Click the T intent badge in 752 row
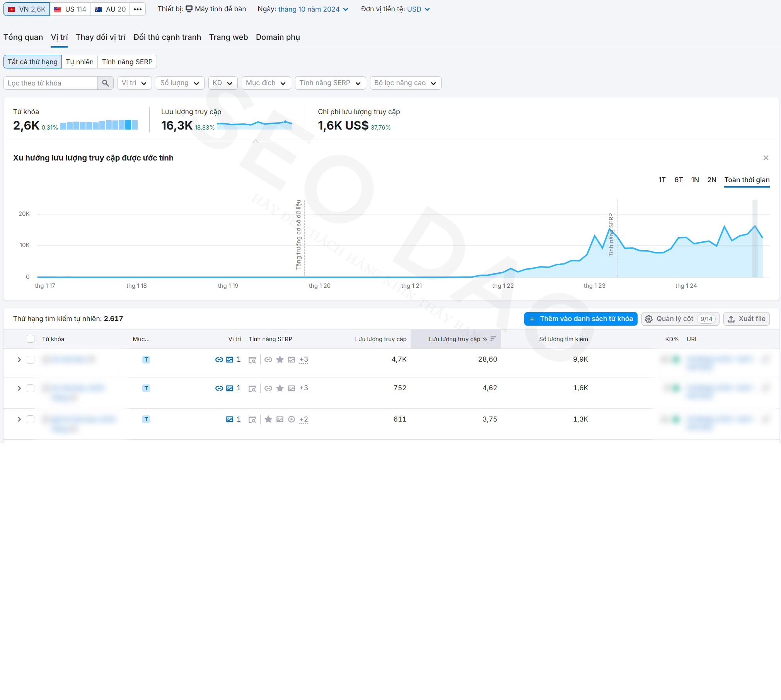The height and width of the screenshot is (700, 781). 146,388
